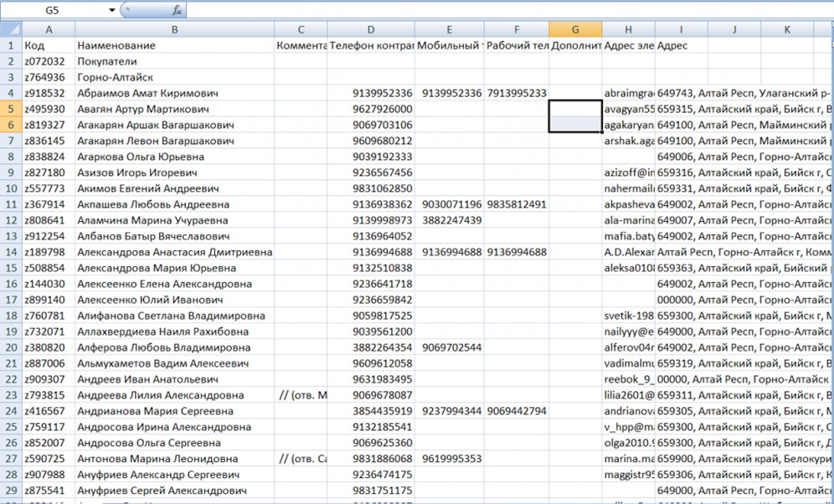Click the Insert Function fx icon
This screenshot has width=834, height=504.
(x=177, y=10)
